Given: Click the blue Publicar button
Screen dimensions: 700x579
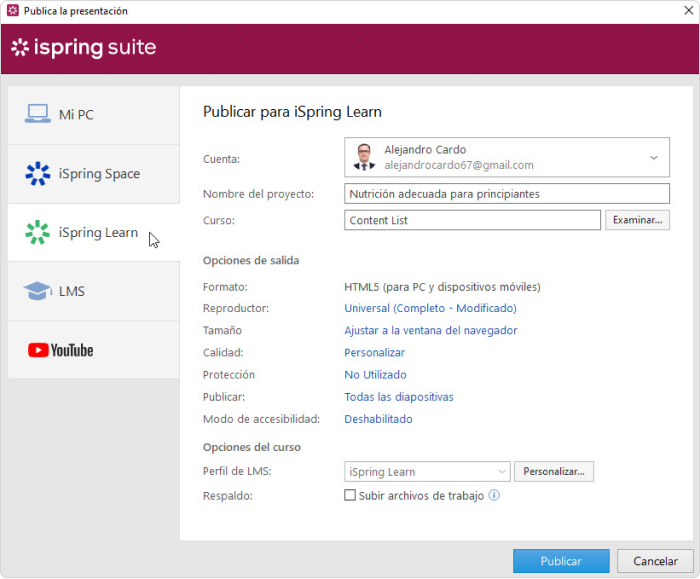Looking at the screenshot, I should coord(561,561).
